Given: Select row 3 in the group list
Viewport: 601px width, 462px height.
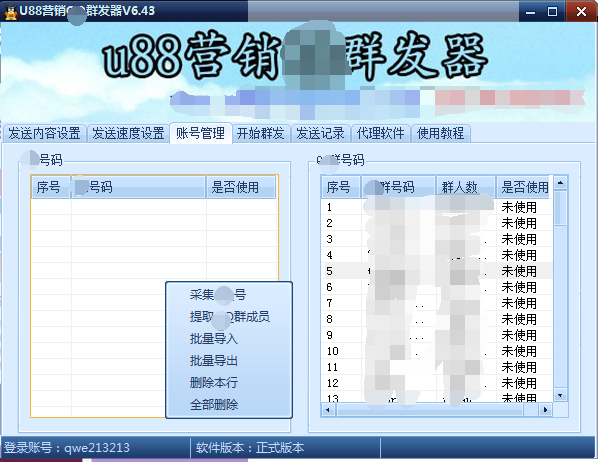Looking at the screenshot, I should [437, 239].
